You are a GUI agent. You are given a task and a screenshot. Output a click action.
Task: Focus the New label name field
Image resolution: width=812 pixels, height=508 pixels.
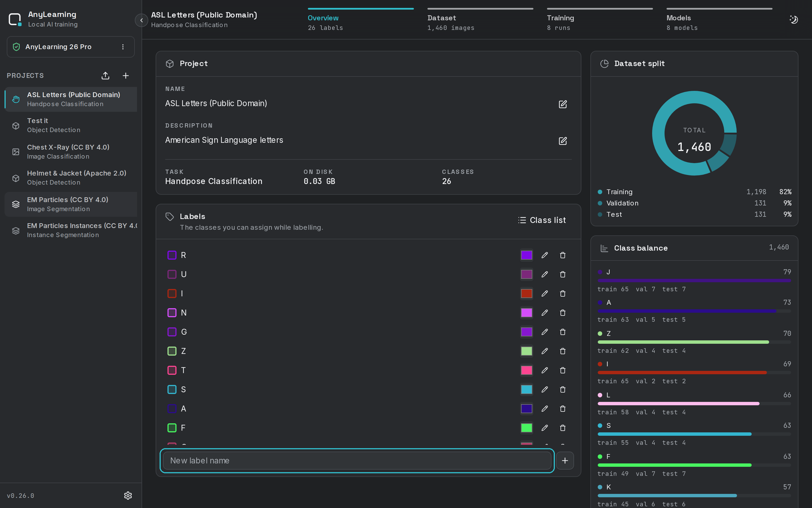(357, 461)
